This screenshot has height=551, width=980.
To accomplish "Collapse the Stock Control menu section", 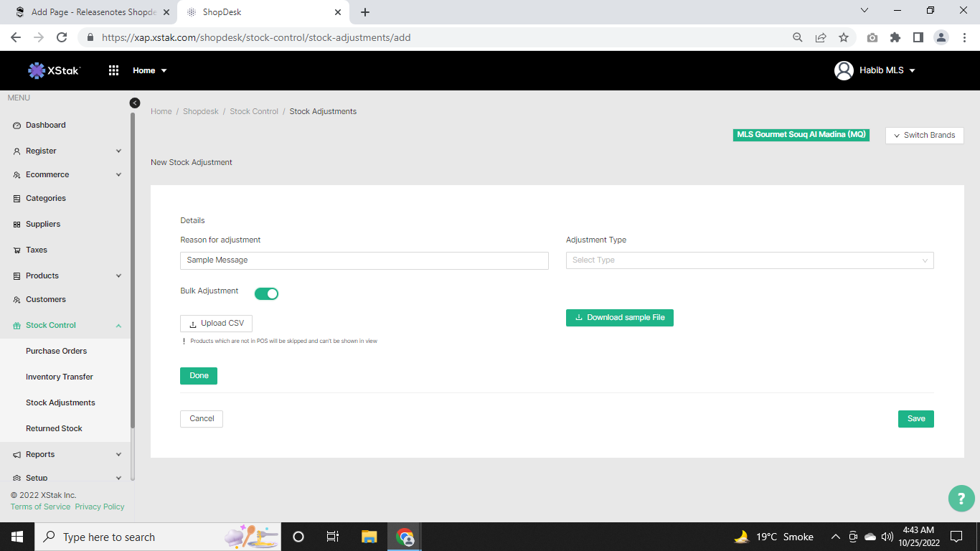I will (x=118, y=326).
